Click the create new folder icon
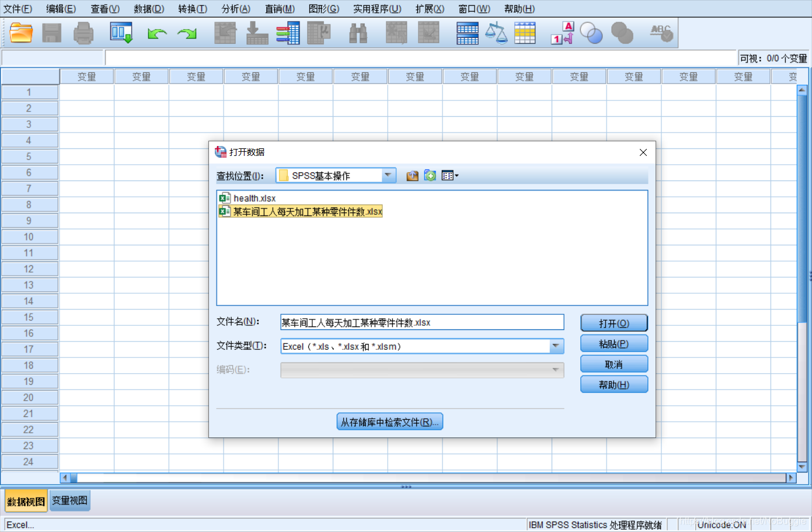This screenshot has width=812, height=532. tap(430, 176)
